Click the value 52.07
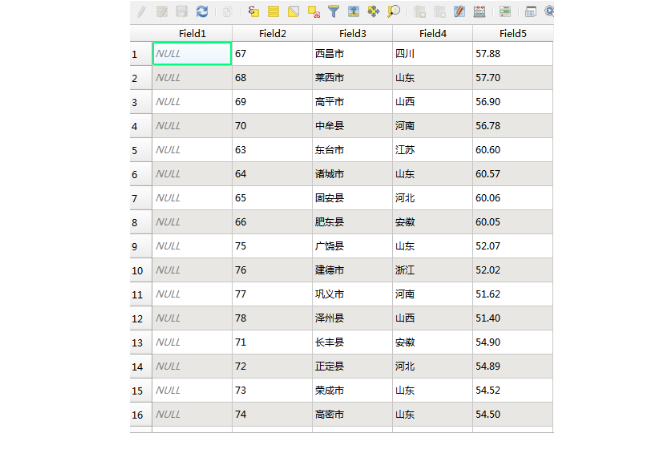This screenshot has height=452, width=670. coord(488,246)
